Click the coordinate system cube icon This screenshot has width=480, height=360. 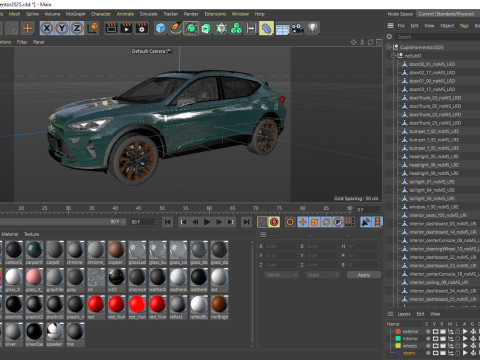93,28
